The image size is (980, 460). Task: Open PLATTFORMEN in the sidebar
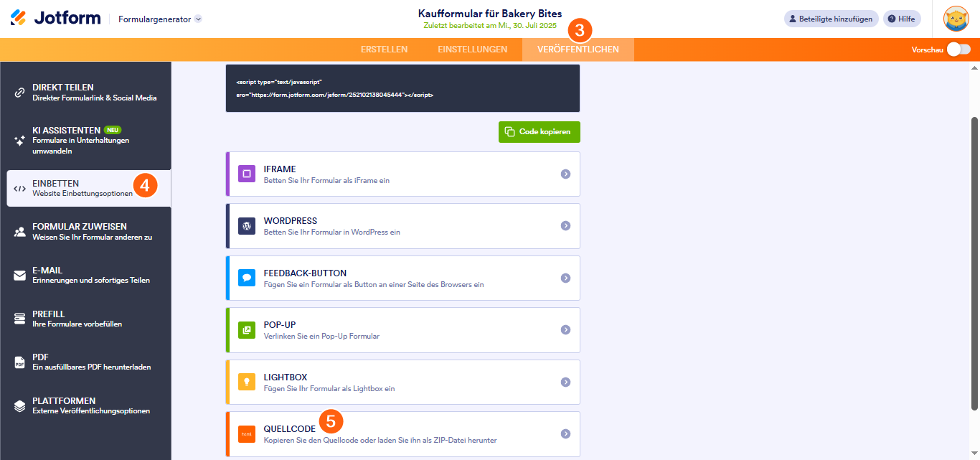point(89,405)
